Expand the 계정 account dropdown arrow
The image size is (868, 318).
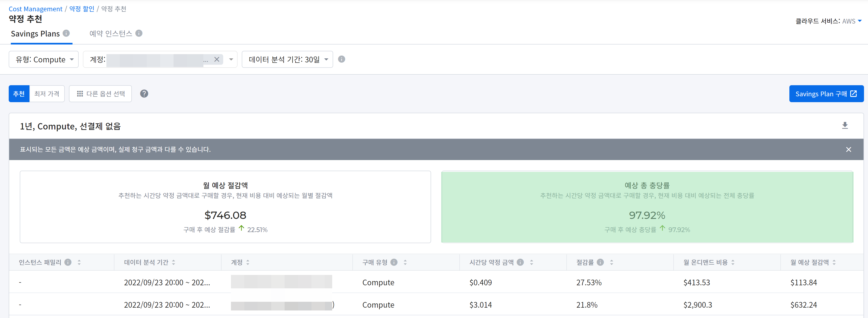point(231,60)
